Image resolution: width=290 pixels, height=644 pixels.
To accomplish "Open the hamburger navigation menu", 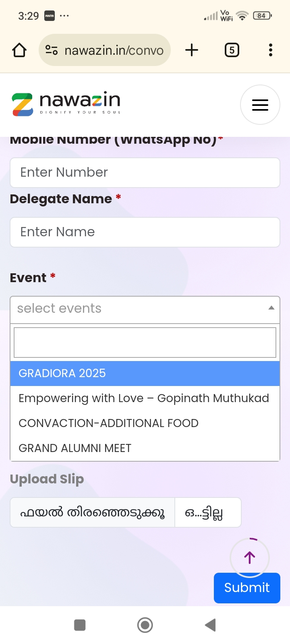I will click(260, 105).
